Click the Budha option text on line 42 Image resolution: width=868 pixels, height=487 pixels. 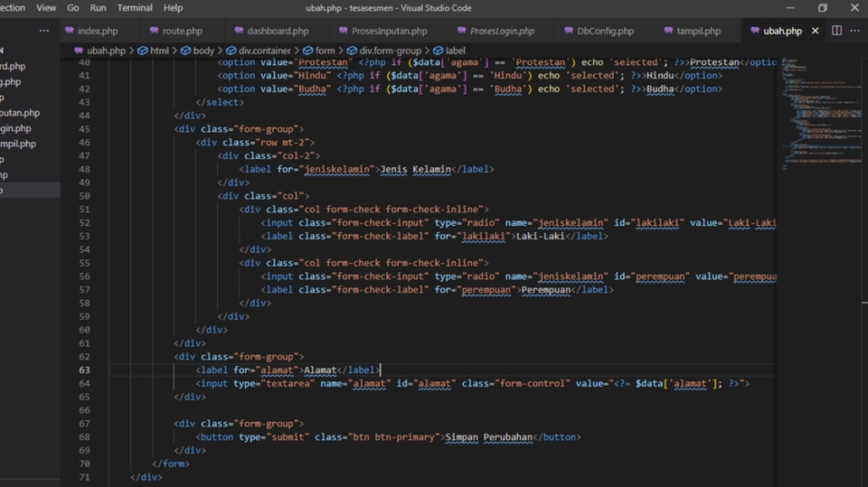pos(660,89)
